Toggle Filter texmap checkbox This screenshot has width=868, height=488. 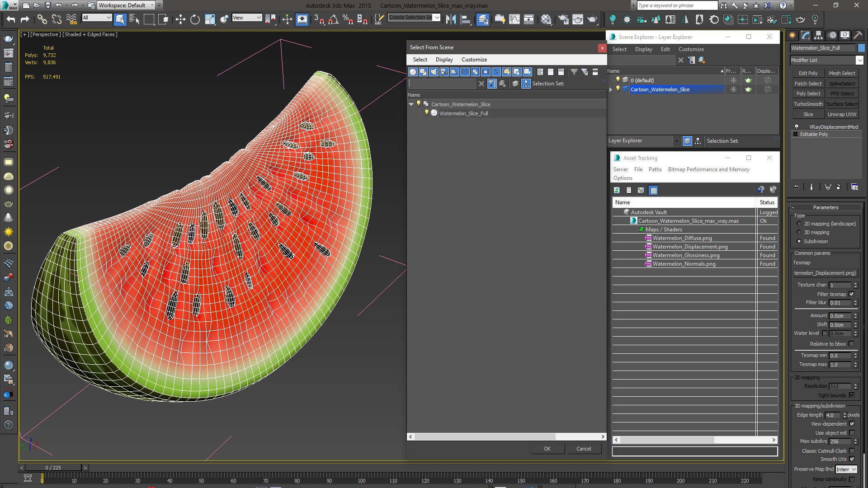(x=852, y=294)
